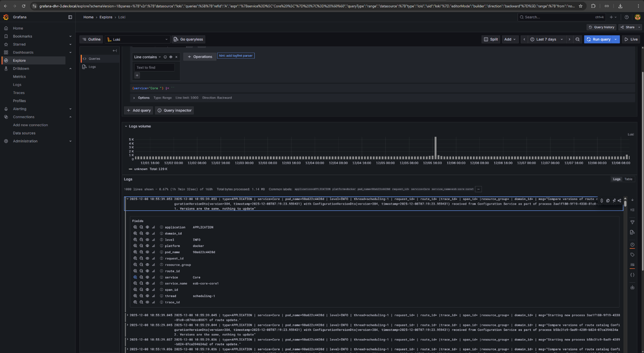
Task: Click the Text to find input
Action: pyautogui.click(x=154, y=67)
